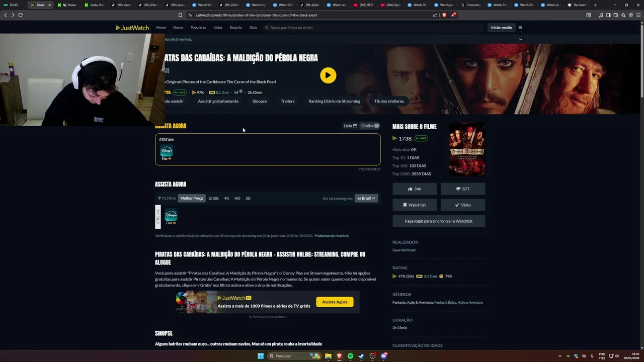The height and width of the screenshot is (362, 644).
Task: Open File Explorer from taskbar
Action: (x=328, y=356)
